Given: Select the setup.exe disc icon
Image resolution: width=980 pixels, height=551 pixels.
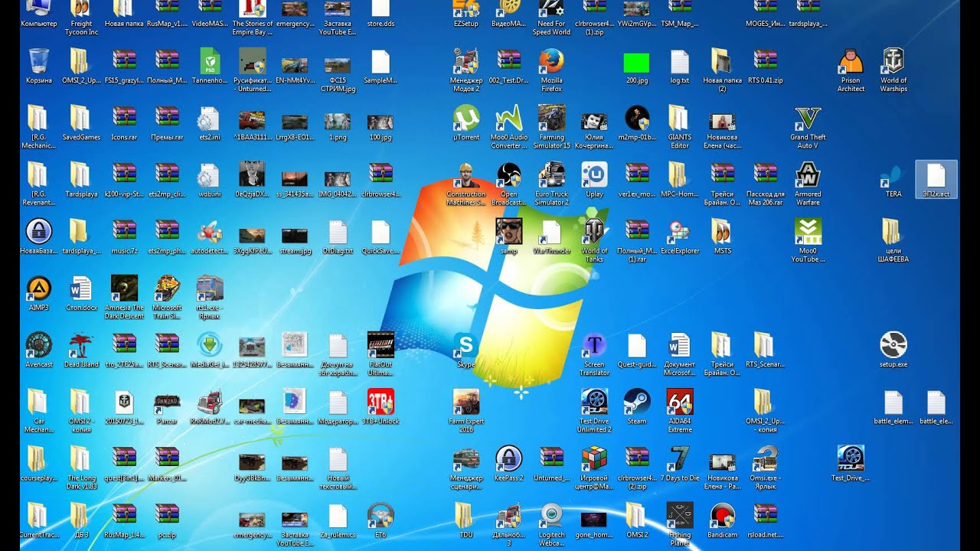Looking at the screenshot, I should click(893, 350).
